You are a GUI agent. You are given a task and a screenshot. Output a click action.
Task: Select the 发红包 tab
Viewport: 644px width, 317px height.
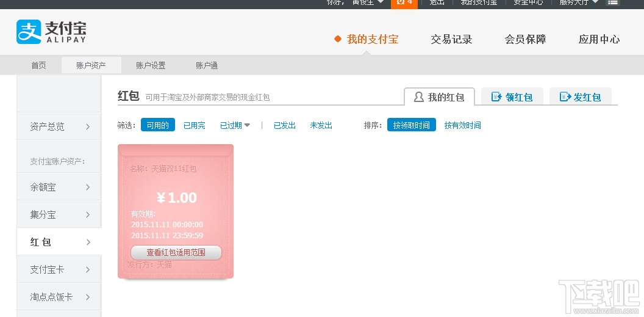point(581,97)
